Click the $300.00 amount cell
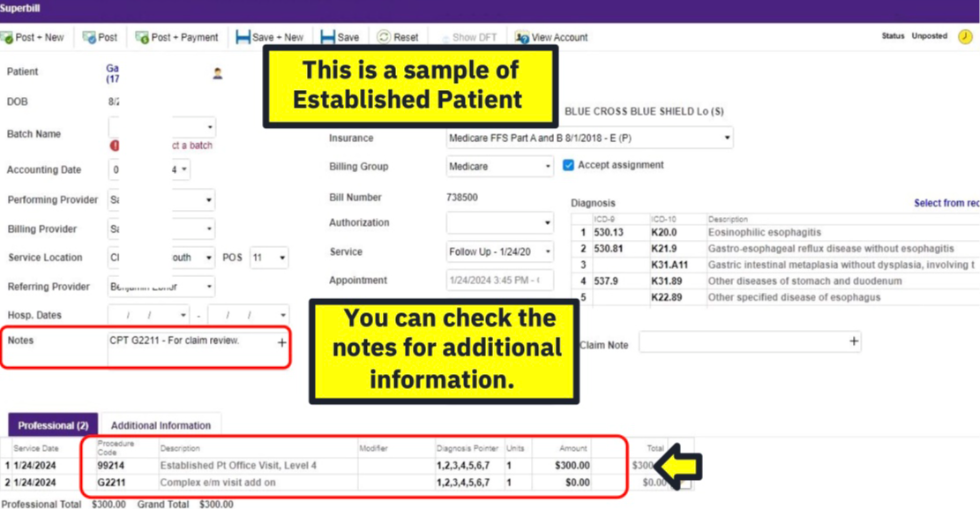Image resolution: width=980 pixels, height=509 pixels. [x=572, y=465]
